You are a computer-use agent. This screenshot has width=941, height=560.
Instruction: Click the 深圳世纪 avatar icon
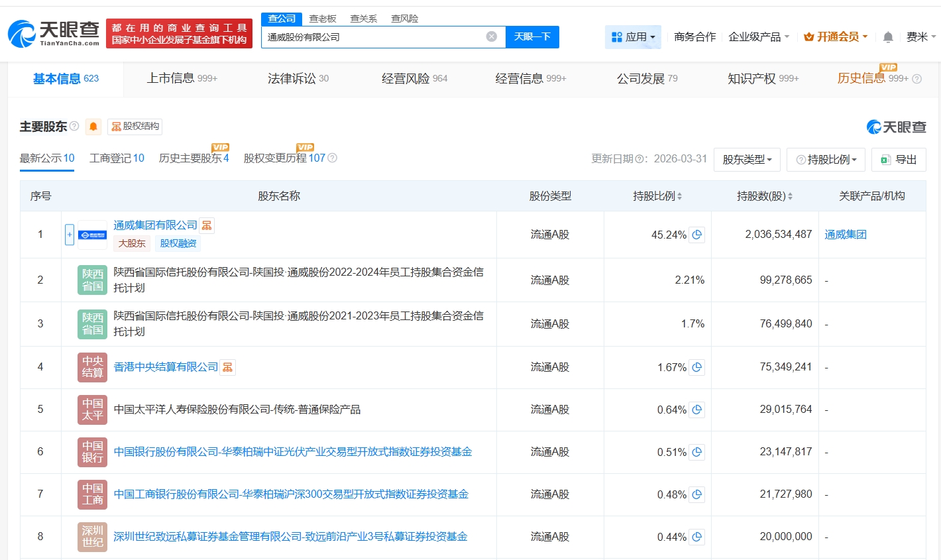92,537
